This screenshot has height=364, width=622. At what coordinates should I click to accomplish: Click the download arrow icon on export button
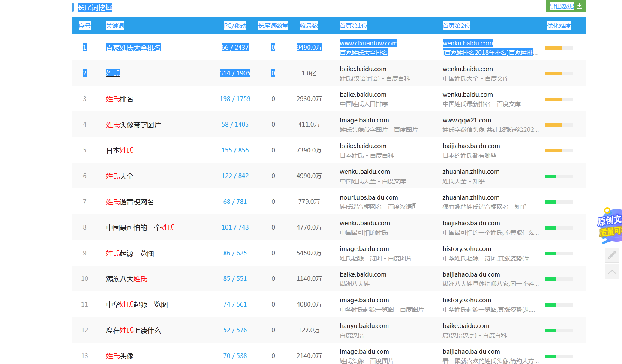[x=580, y=6]
